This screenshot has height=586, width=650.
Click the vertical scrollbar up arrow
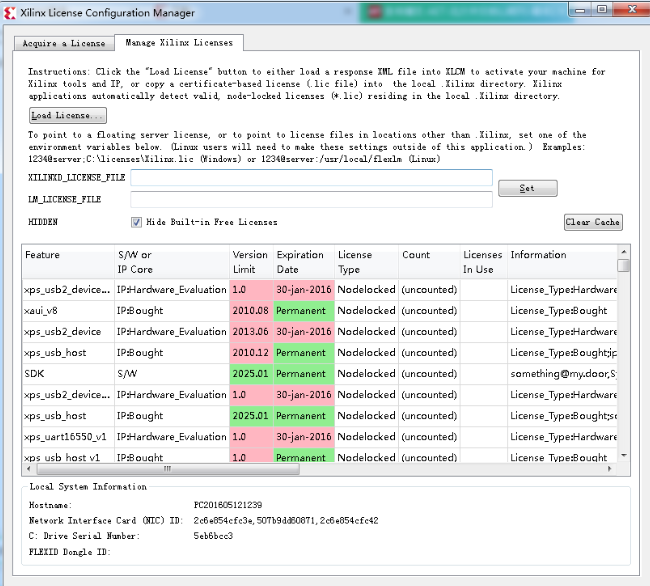(x=624, y=251)
